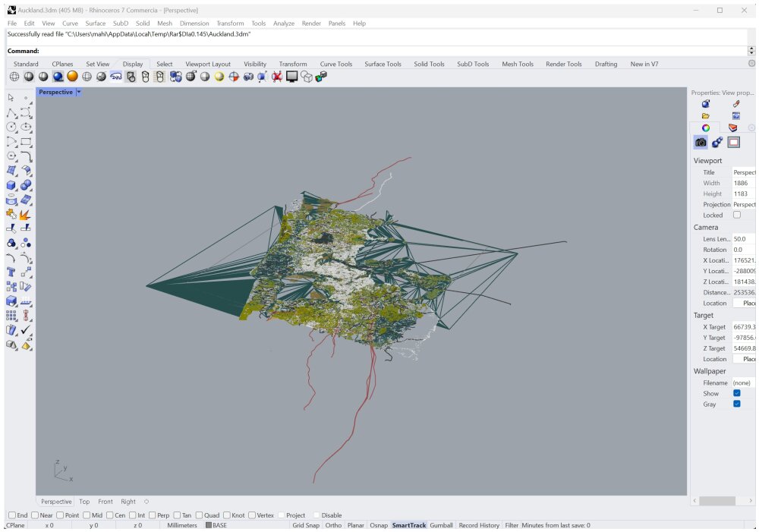759x532 pixels.
Task: Click the Check objects checkmark icon
Action: click(26, 330)
